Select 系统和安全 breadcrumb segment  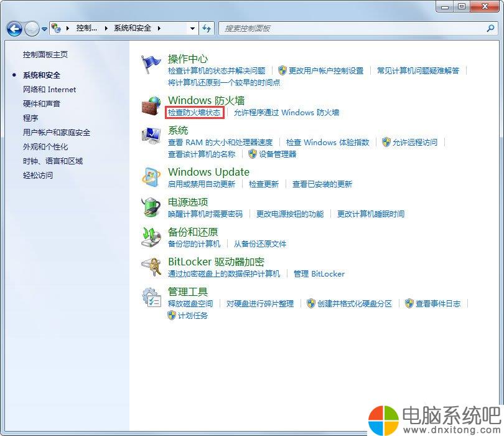(133, 28)
